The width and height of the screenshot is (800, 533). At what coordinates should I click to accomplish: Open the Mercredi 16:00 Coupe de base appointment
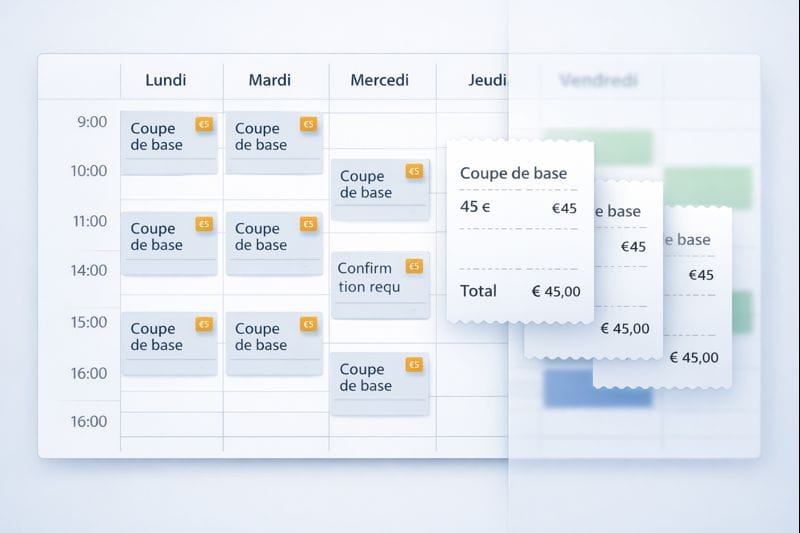pos(370,381)
